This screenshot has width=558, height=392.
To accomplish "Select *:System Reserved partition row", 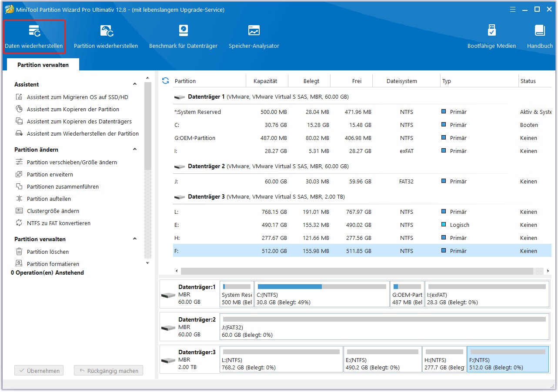I will (362, 112).
